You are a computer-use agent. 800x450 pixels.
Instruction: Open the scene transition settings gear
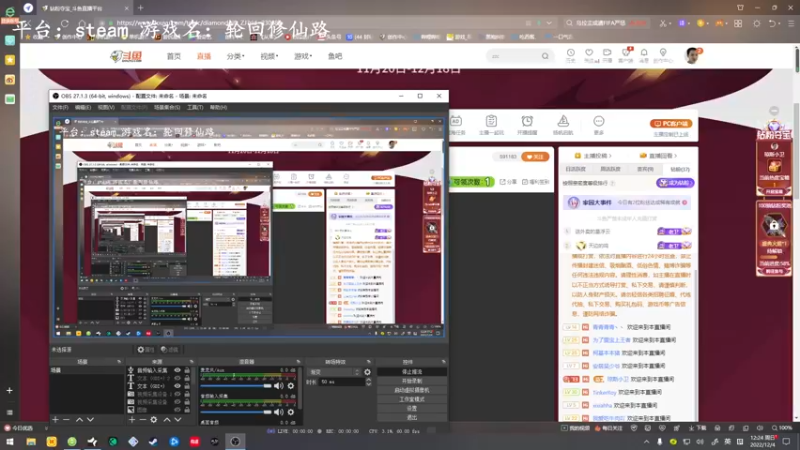(x=367, y=372)
